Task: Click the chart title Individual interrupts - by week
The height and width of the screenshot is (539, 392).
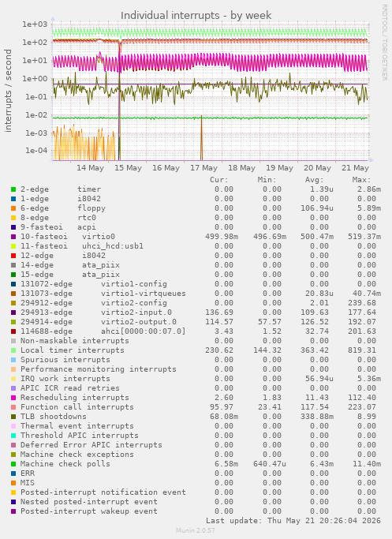Action: point(196,16)
